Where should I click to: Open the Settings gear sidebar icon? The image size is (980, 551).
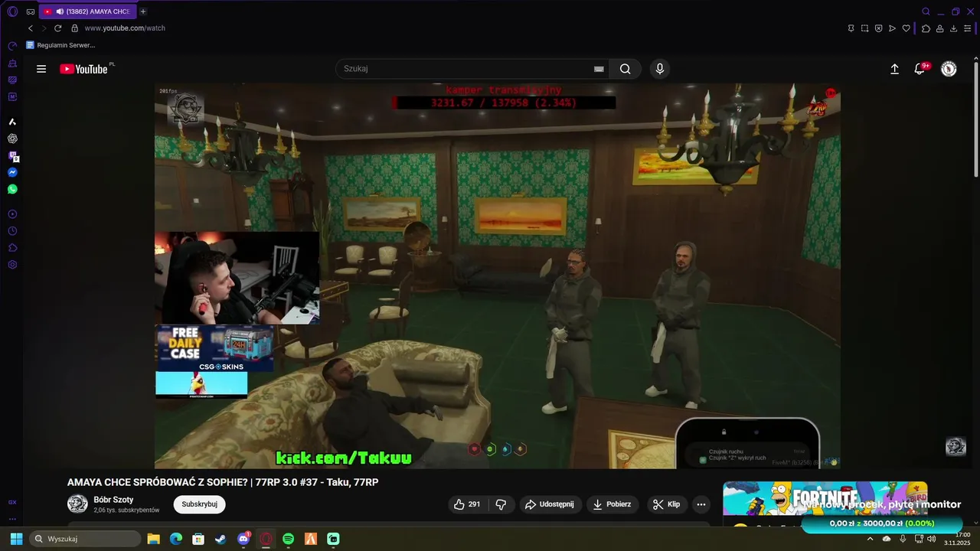click(x=12, y=265)
